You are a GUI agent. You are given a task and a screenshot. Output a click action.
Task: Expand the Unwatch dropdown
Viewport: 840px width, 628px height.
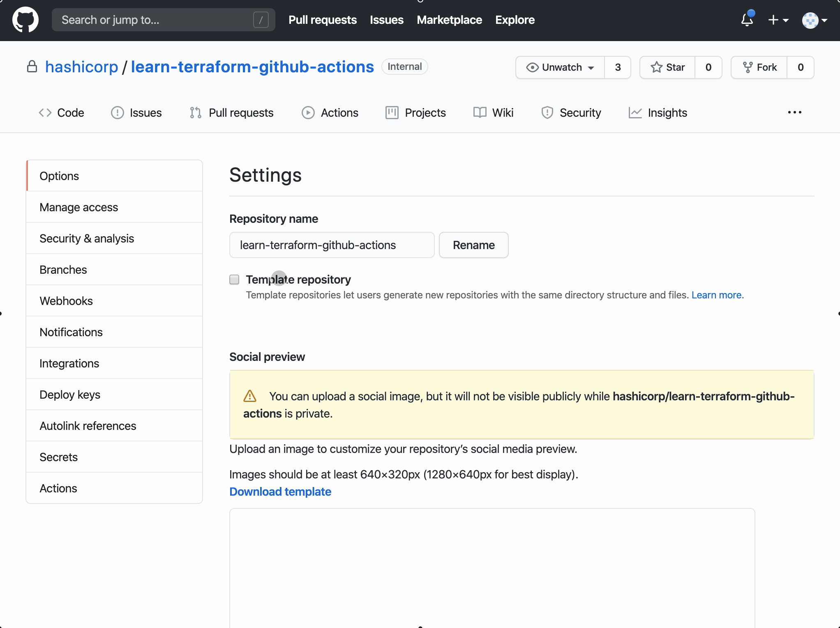(x=560, y=67)
